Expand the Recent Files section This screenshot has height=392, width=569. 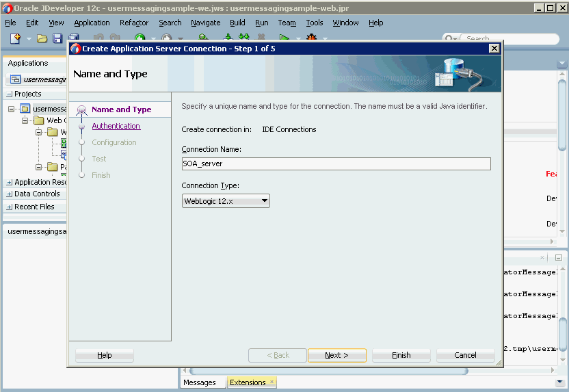point(10,207)
